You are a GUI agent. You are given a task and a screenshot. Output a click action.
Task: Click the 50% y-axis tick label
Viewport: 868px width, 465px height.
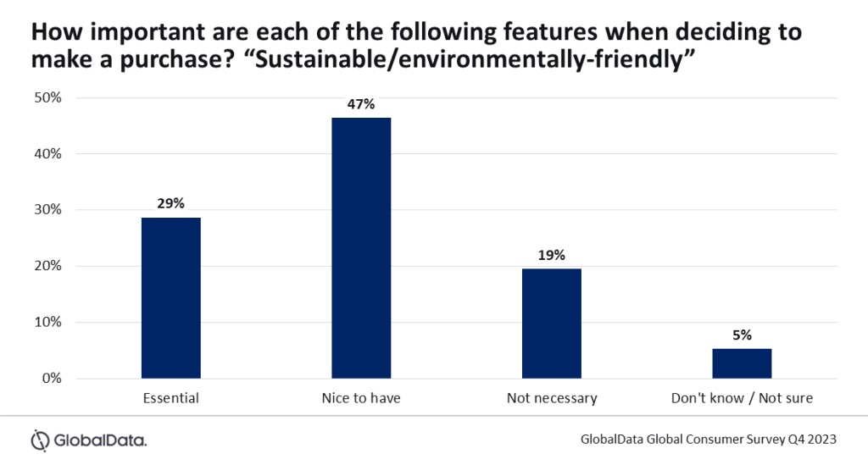[47, 97]
